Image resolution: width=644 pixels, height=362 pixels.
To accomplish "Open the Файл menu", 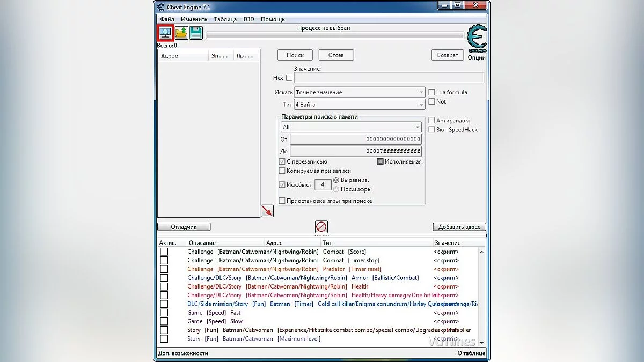I will tap(166, 19).
